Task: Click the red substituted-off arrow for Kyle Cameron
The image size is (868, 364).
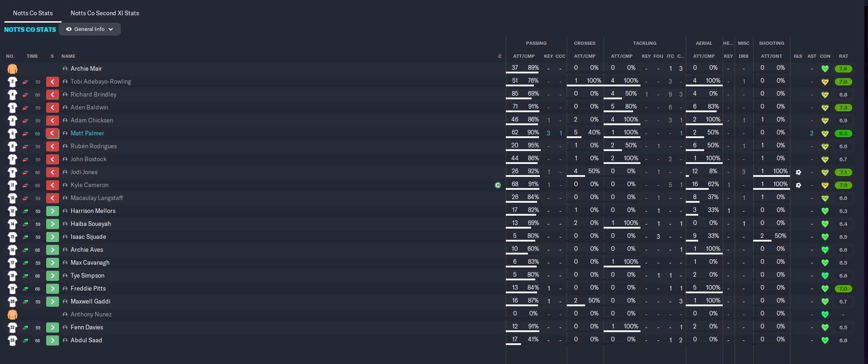Action: [53, 185]
